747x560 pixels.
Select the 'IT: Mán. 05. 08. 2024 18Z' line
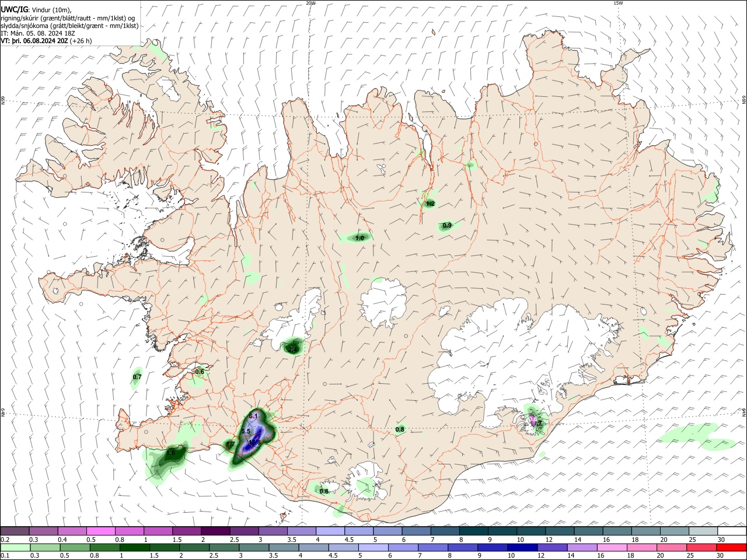point(38,33)
